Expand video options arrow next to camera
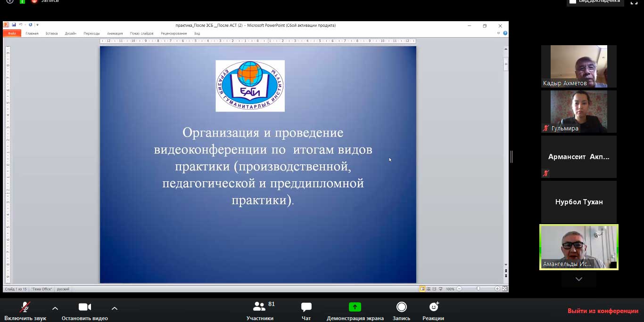644x322 pixels. coord(114,308)
